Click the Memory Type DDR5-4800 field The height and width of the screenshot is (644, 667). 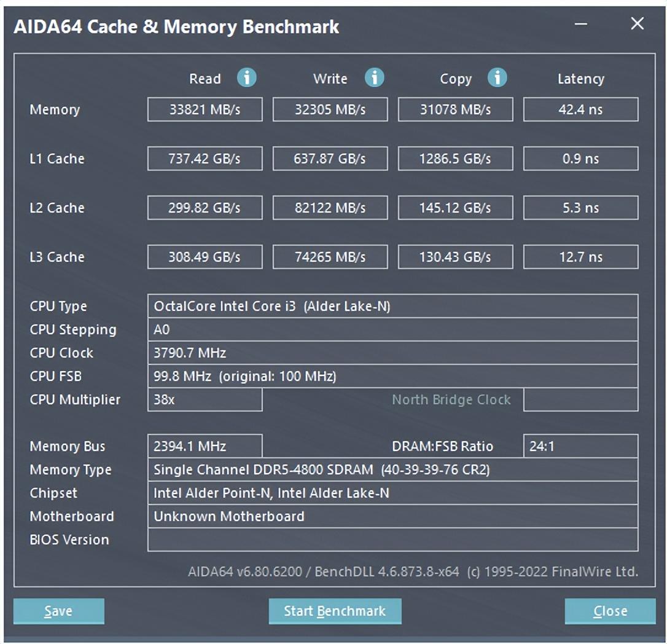[x=392, y=469]
